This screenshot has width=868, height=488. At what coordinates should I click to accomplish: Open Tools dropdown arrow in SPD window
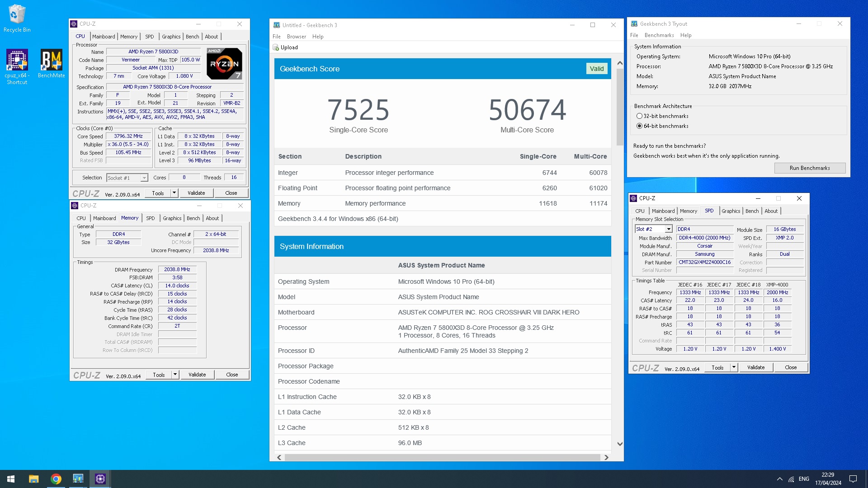click(734, 367)
